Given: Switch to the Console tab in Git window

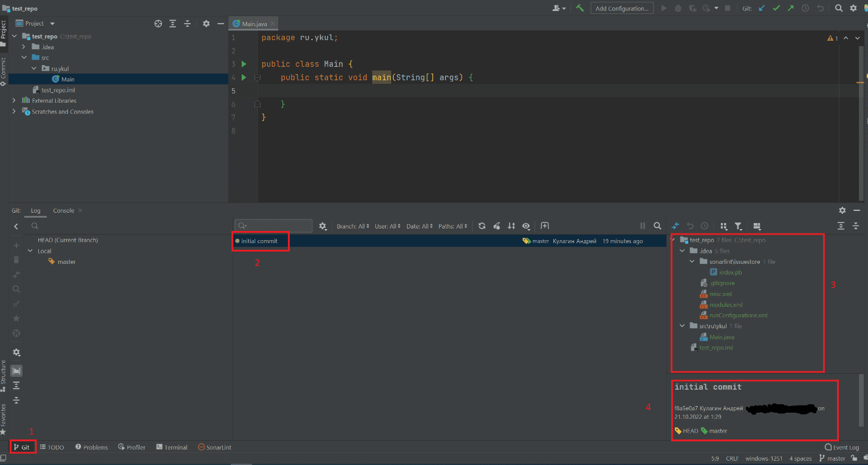Looking at the screenshot, I should (x=64, y=210).
